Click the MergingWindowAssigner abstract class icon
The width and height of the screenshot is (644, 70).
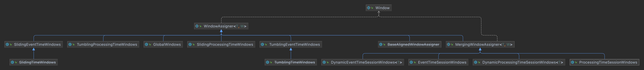[449, 44]
